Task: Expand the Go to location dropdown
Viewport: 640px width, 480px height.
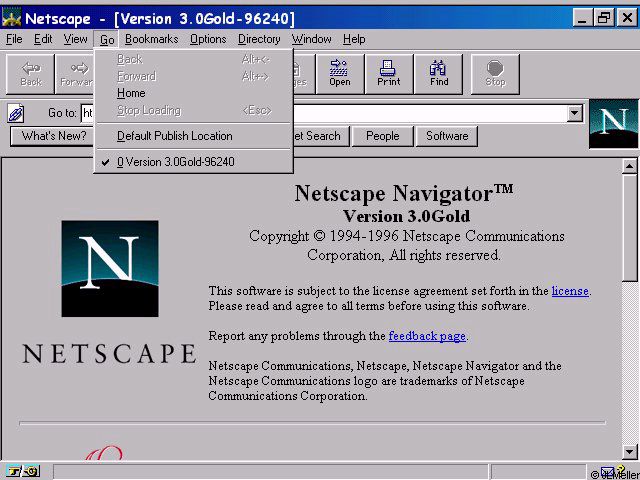Action: (574, 113)
